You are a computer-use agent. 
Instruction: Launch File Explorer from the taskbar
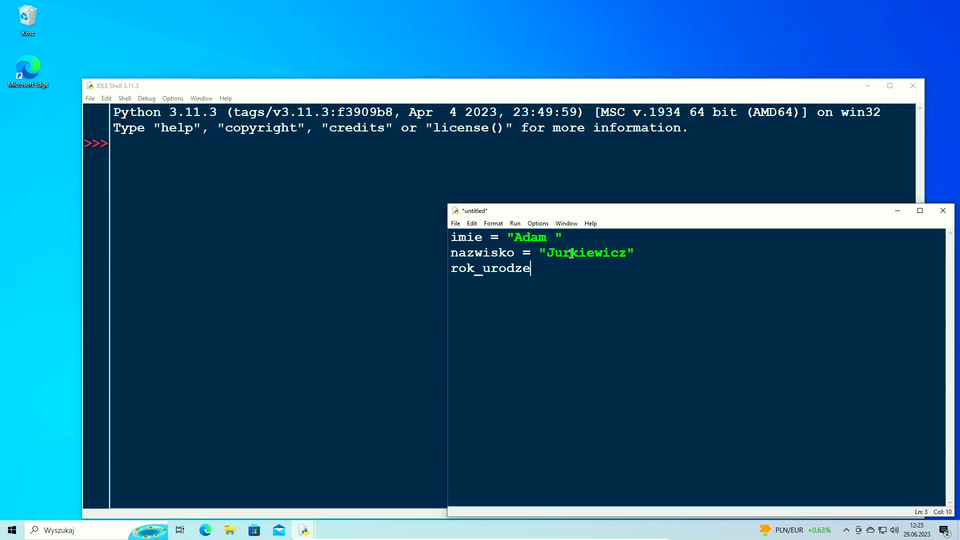[230, 530]
